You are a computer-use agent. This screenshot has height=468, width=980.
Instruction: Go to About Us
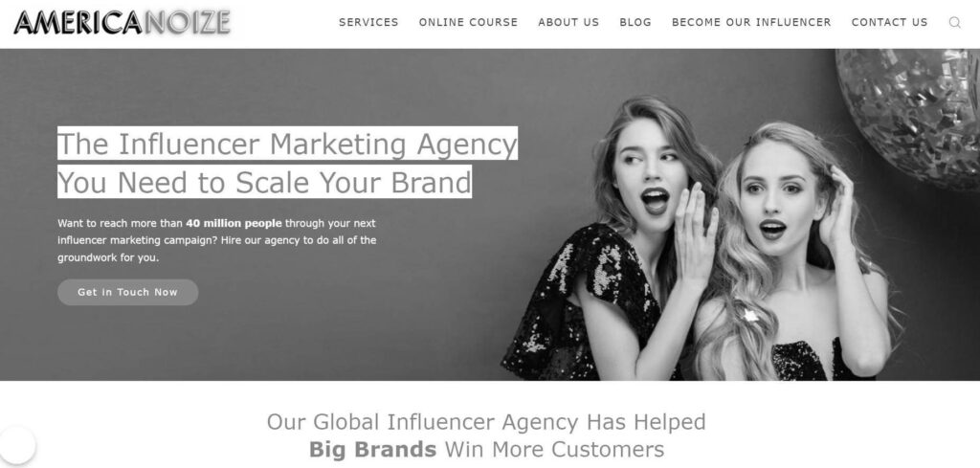(568, 23)
